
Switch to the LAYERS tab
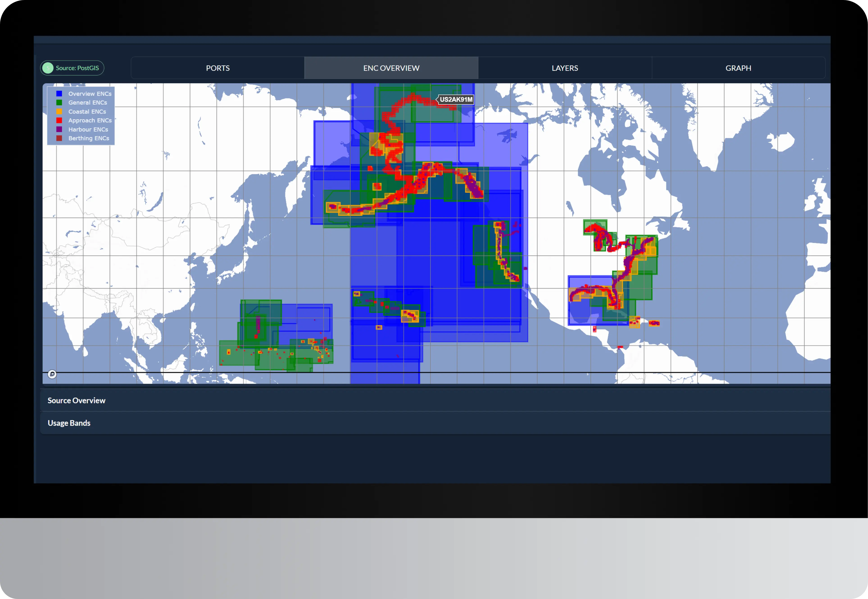[565, 68]
